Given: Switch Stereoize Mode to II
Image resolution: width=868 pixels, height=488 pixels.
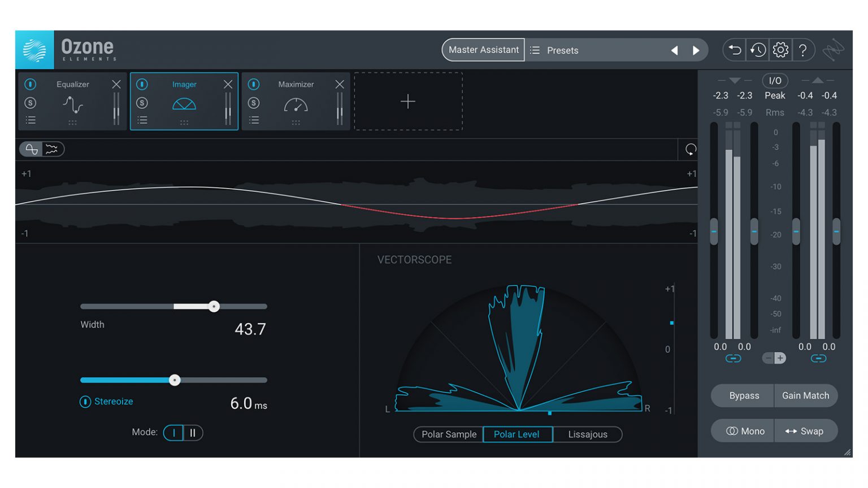Looking at the screenshot, I should click(192, 433).
